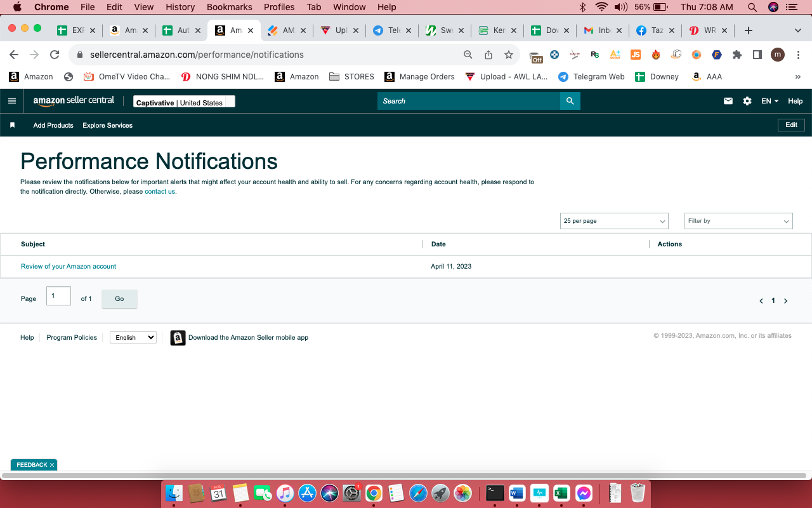Open the Captivative United States account switcher

pos(184,102)
